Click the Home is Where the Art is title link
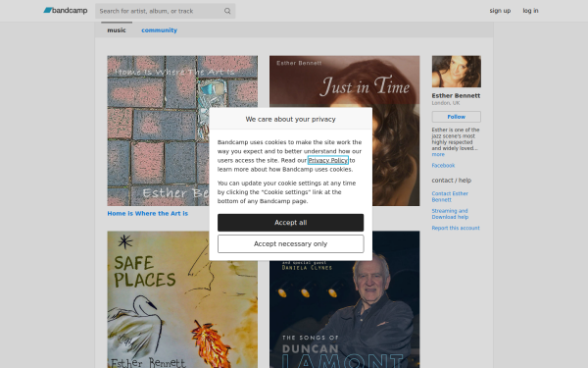 (x=148, y=213)
